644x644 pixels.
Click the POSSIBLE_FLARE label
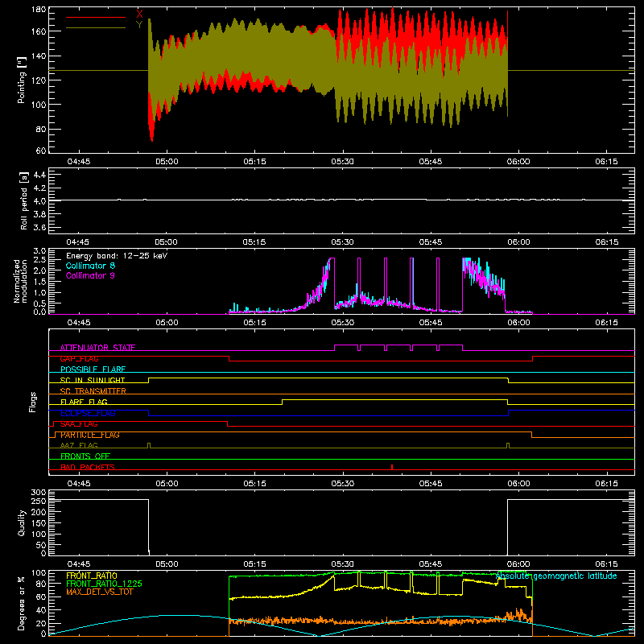(93, 369)
